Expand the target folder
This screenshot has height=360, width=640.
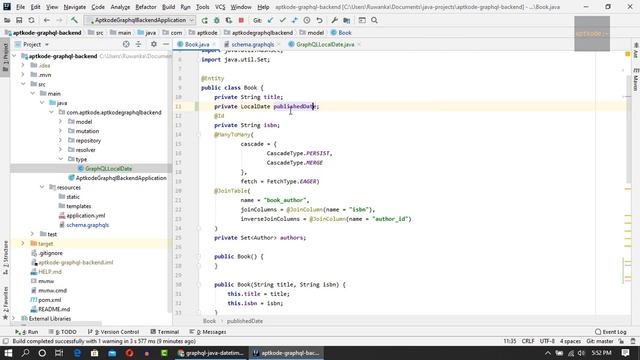[23, 244]
